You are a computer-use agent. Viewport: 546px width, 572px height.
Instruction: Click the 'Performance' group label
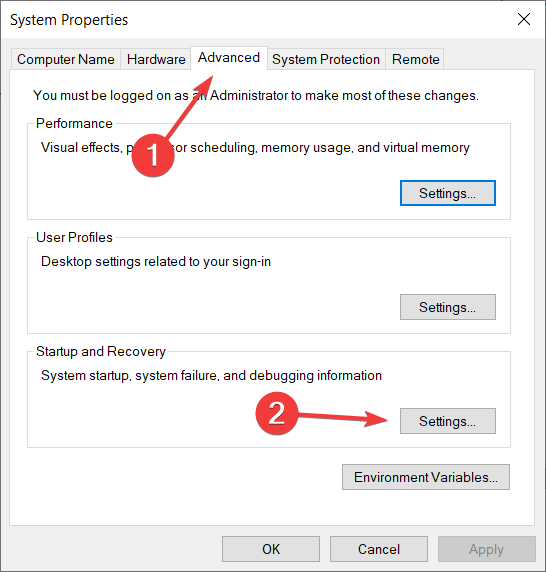[74, 123]
